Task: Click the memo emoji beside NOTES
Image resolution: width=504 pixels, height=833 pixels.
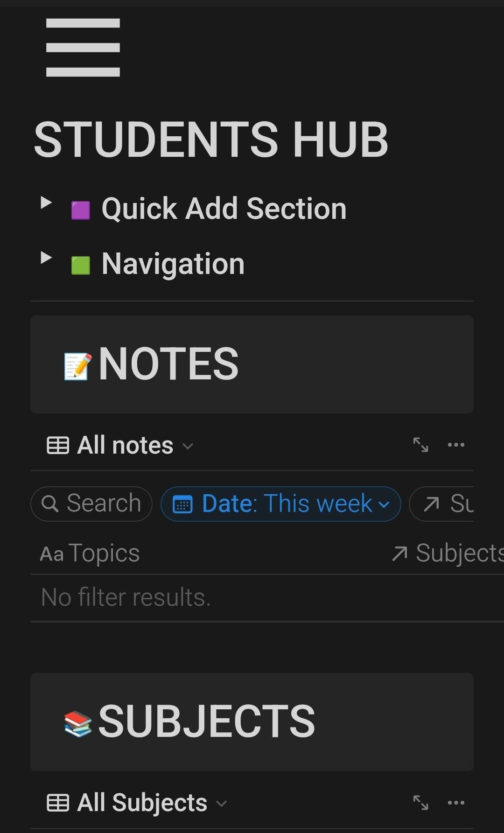Action: pos(78,366)
